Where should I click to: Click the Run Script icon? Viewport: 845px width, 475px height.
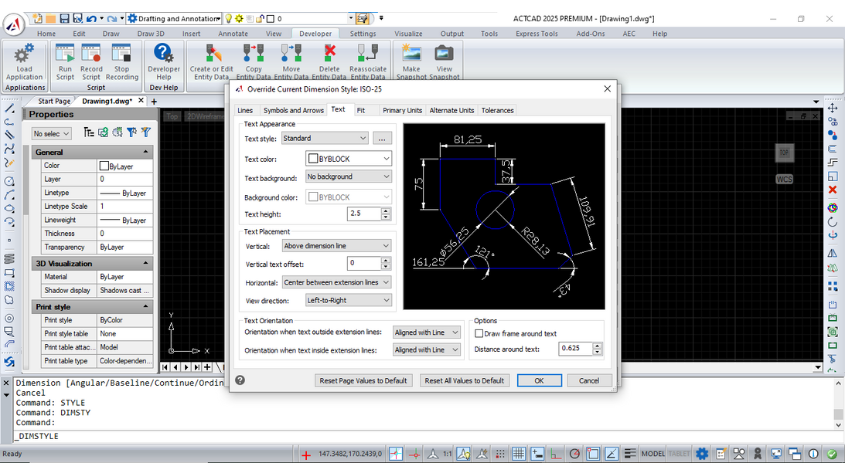pyautogui.click(x=65, y=54)
